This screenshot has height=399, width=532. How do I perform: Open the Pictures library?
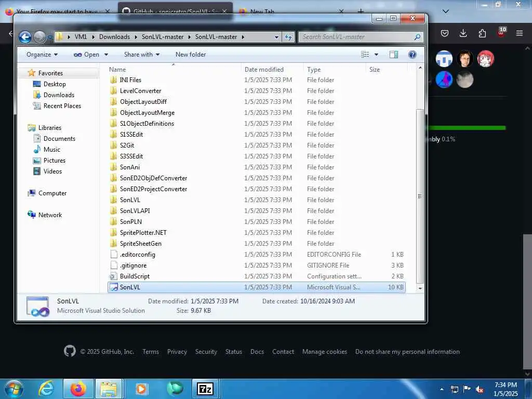point(54,160)
